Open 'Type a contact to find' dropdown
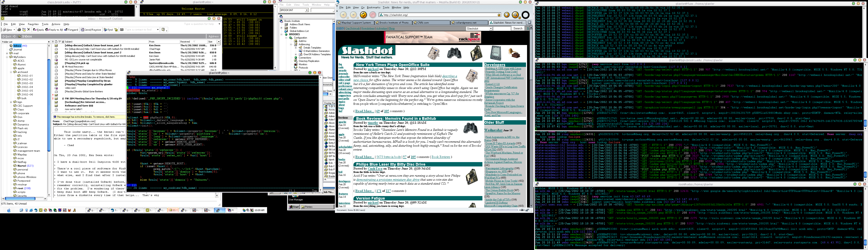 coord(157,30)
